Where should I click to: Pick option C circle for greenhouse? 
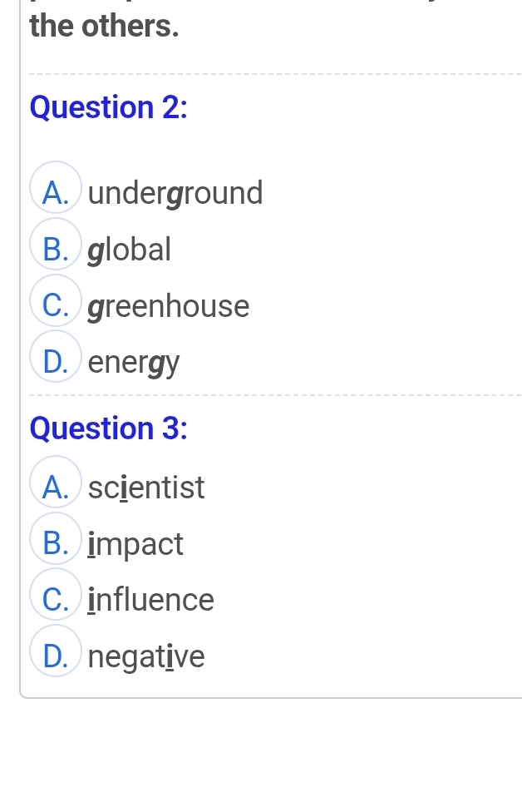[x=56, y=305]
